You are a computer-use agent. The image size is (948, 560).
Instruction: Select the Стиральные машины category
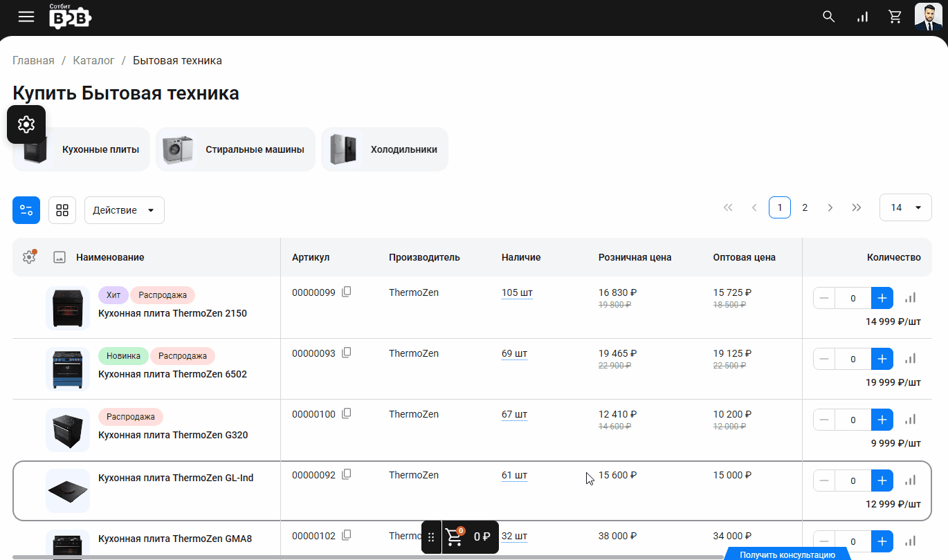pos(235,149)
